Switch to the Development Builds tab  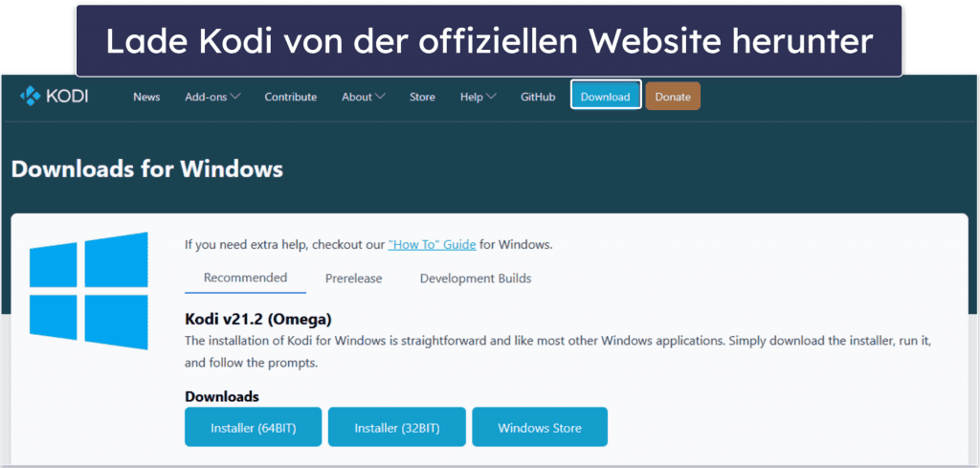coord(476,279)
